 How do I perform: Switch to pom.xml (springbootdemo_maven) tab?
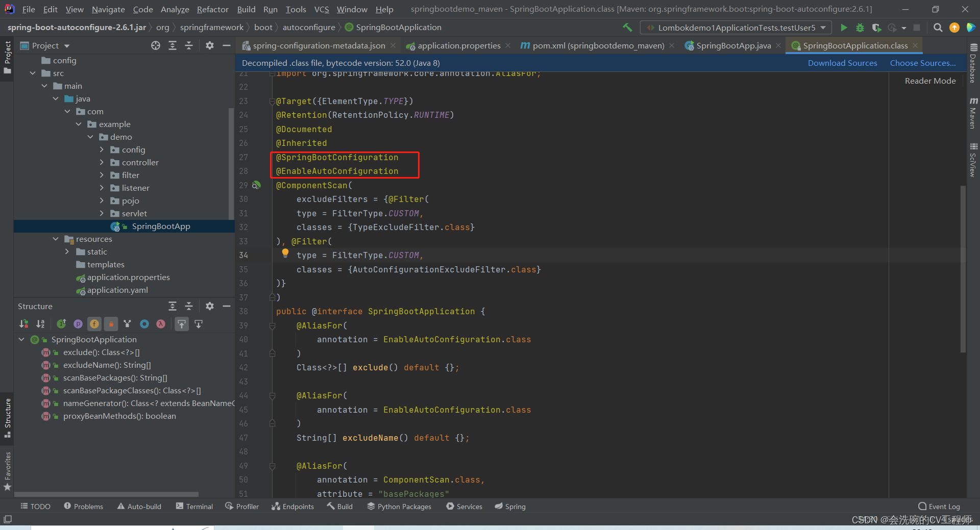tap(598, 45)
